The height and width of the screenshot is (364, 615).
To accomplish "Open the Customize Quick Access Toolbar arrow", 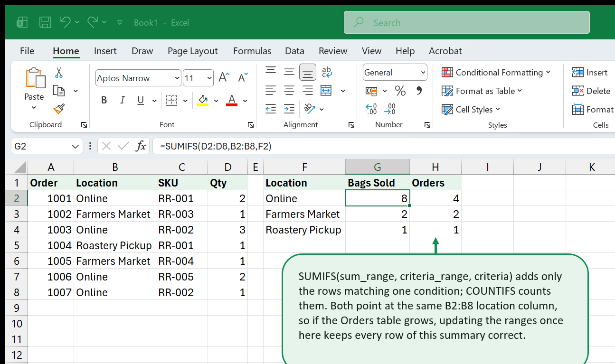I will tap(120, 22).
